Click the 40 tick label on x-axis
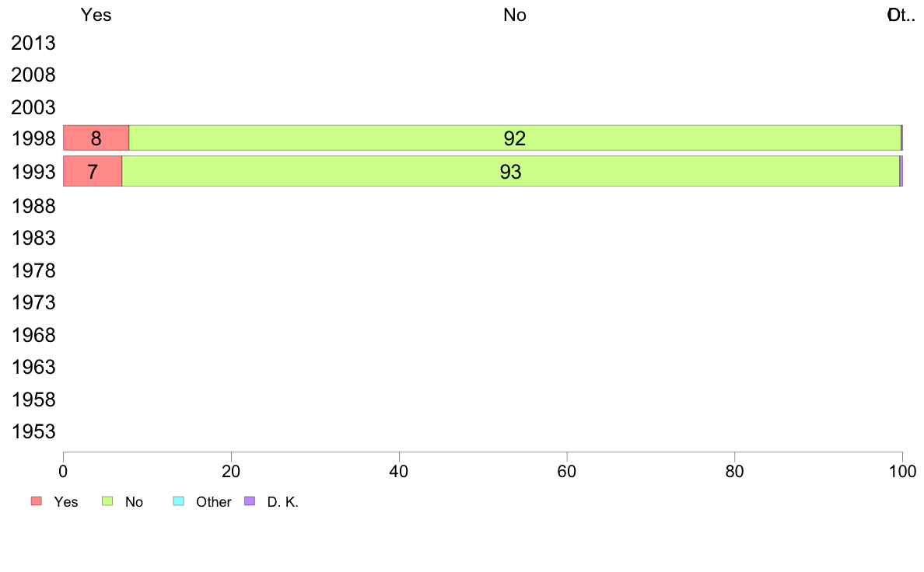 tap(399, 471)
